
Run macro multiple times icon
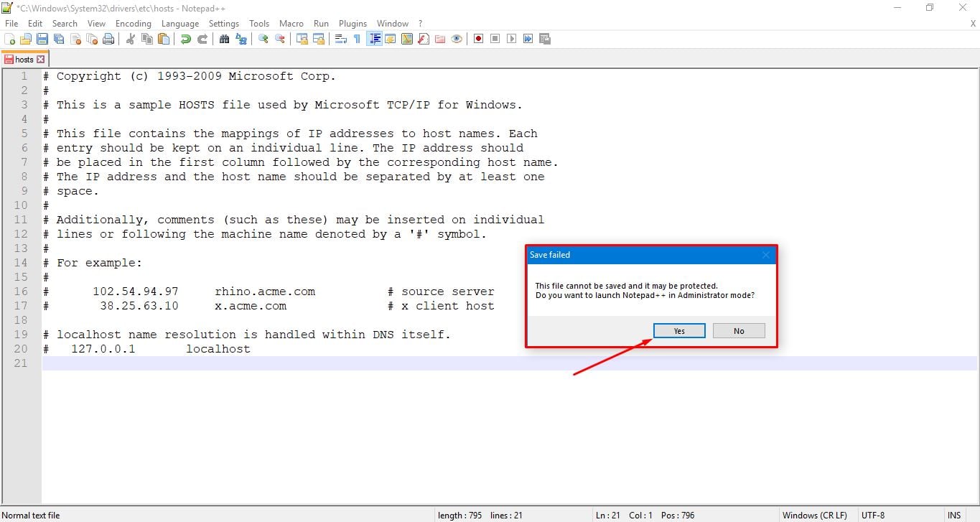[x=528, y=39]
